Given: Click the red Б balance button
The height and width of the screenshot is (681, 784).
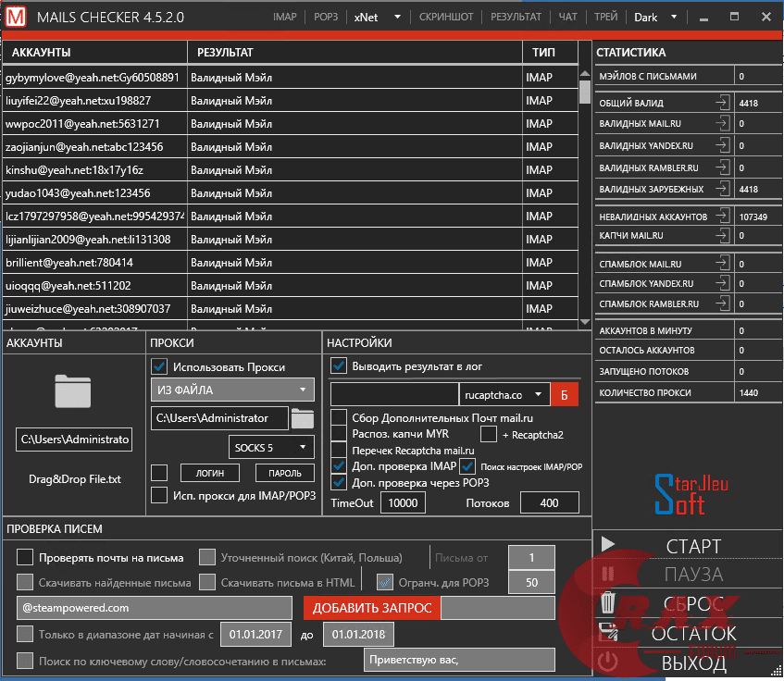Looking at the screenshot, I should pos(566,394).
